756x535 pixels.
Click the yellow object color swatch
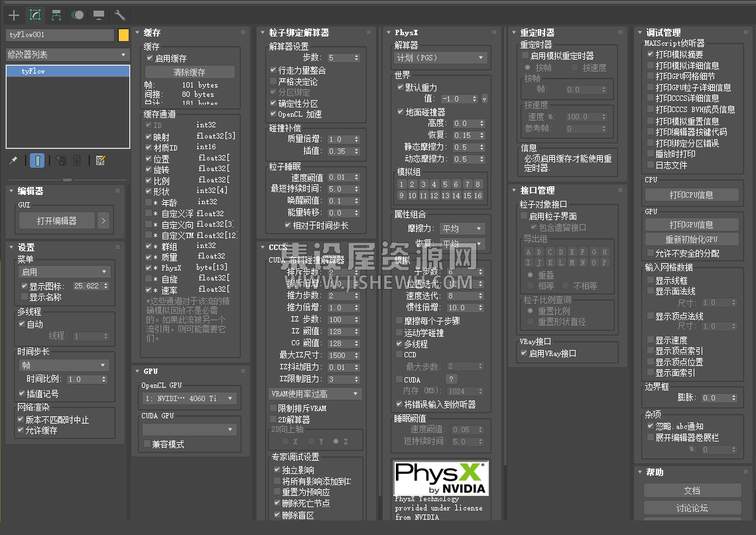tap(123, 35)
